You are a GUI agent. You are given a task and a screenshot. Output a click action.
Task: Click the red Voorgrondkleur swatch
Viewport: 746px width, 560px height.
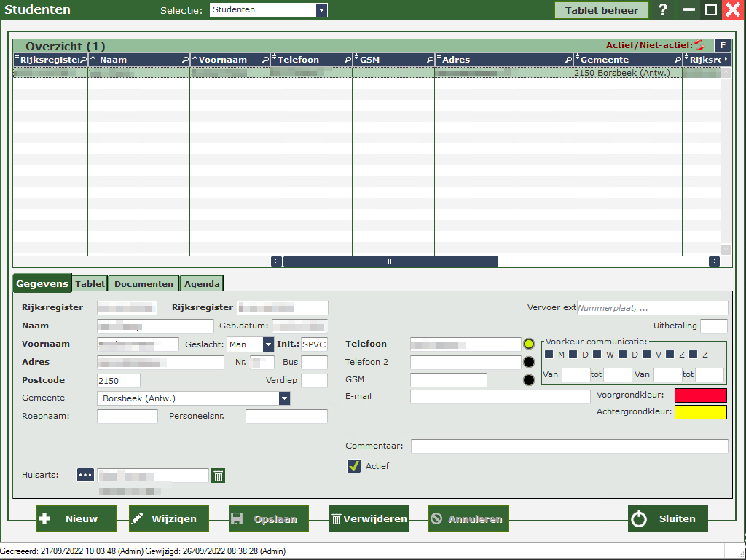tap(701, 395)
